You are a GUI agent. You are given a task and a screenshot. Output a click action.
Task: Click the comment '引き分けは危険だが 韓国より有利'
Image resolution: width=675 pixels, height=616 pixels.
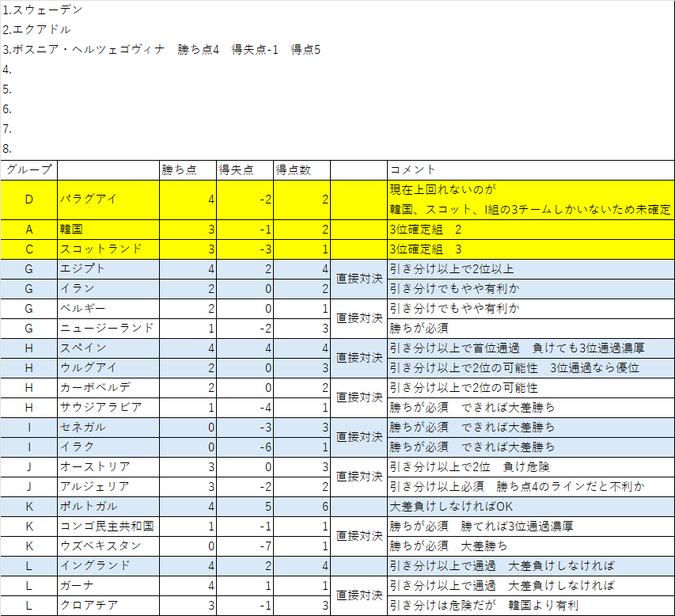click(x=530, y=606)
